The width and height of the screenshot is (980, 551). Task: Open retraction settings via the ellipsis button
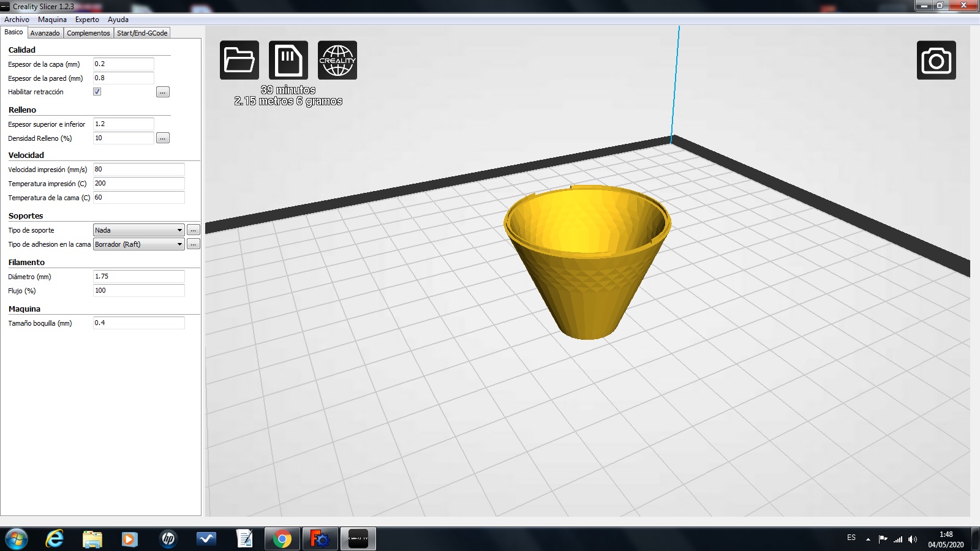tap(162, 92)
